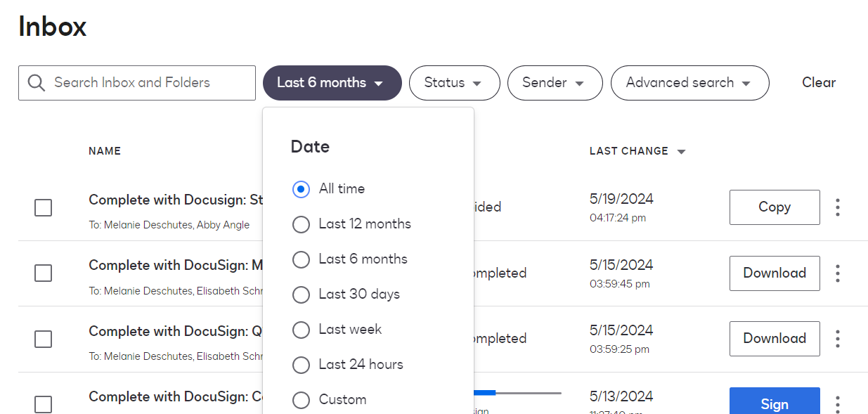Viewport: 868px width, 414px height.
Task: Clear all filters with Clear link
Action: click(x=819, y=83)
